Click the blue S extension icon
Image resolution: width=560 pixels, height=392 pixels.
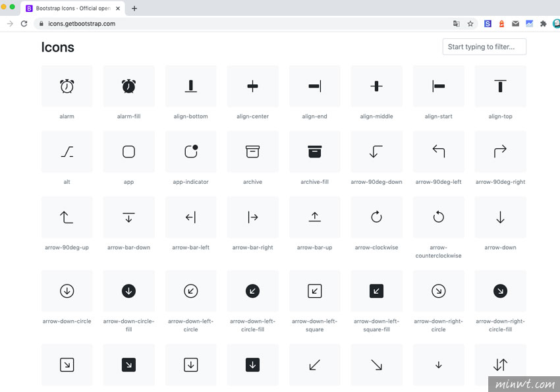(x=488, y=24)
